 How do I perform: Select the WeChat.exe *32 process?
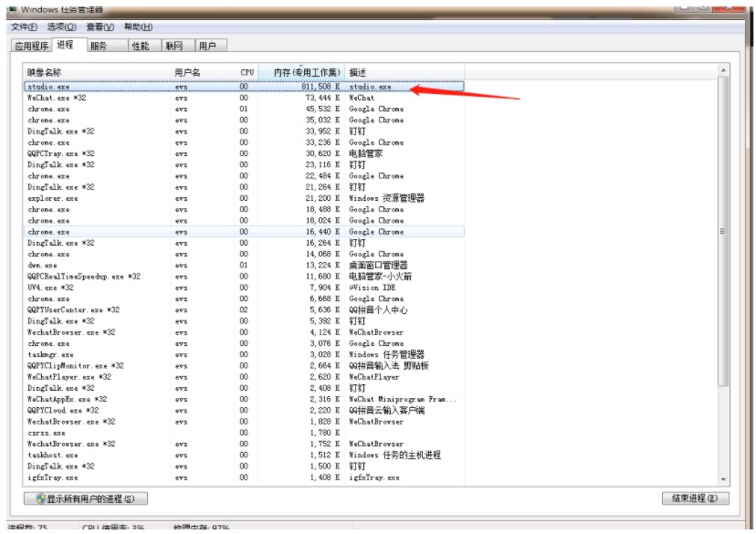tap(244, 98)
